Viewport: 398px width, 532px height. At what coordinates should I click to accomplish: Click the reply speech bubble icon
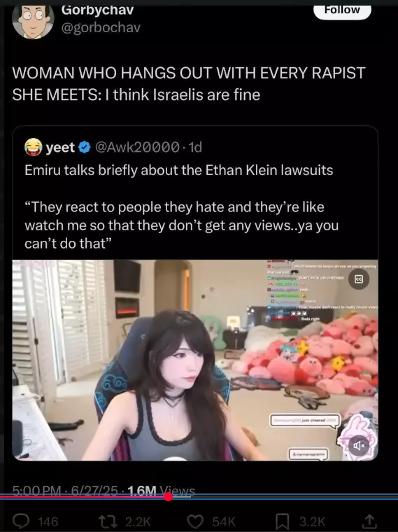pos(21,521)
